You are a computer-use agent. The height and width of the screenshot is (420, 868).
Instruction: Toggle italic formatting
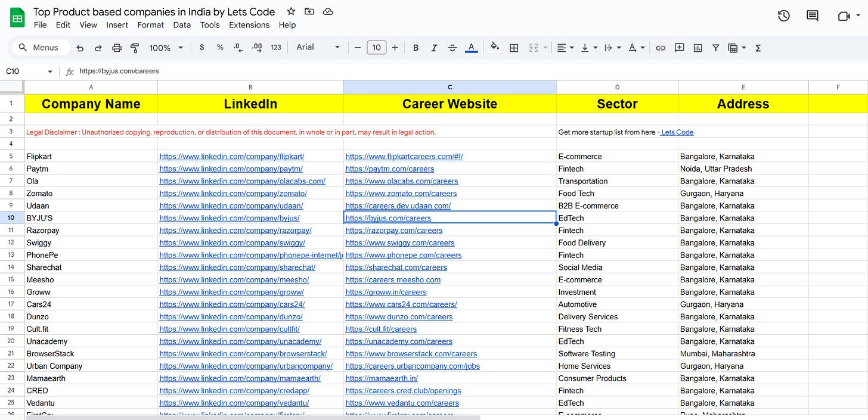[434, 48]
